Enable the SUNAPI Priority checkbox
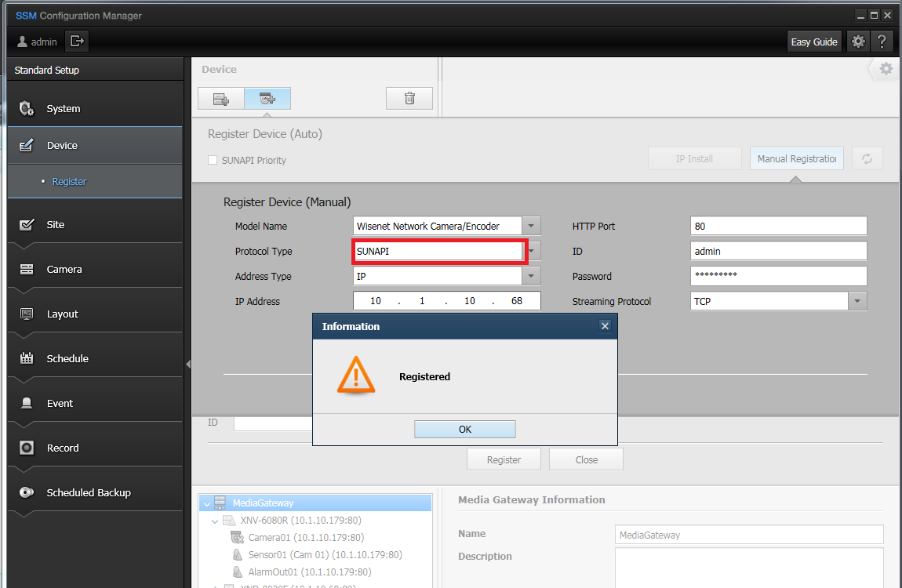 pos(213,161)
